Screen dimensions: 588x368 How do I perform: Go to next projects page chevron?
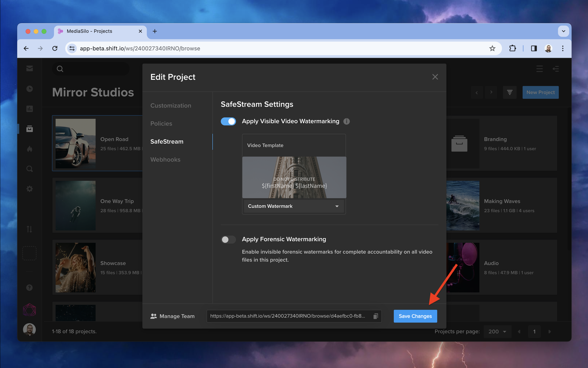click(491, 92)
